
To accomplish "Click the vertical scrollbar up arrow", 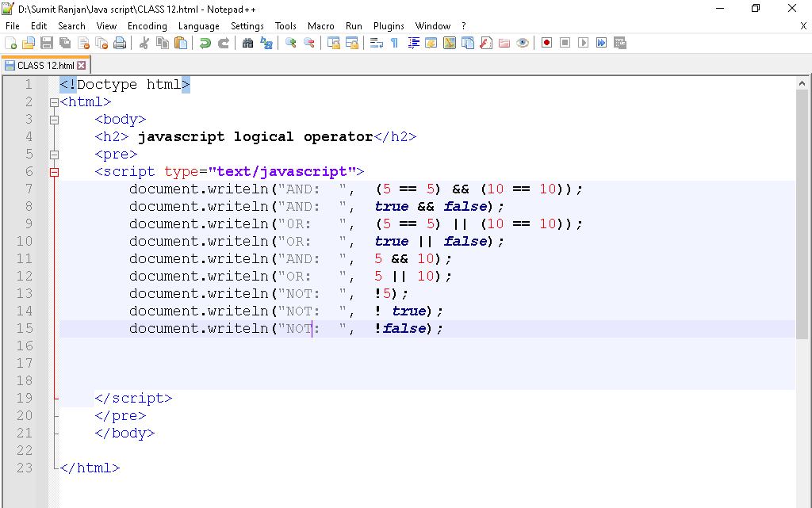I will (802, 83).
